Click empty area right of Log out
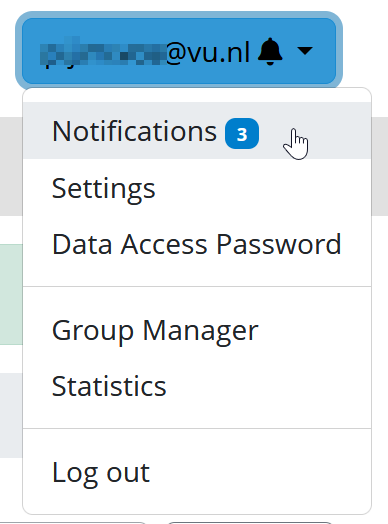Image resolution: width=388 pixels, height=524 pixels. point(261,472)
